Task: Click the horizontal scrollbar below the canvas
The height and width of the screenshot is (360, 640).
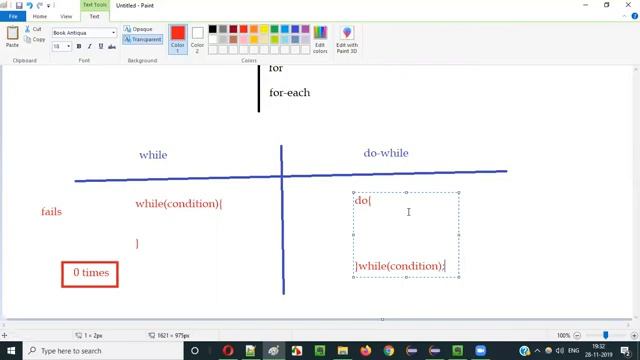Action: [x=316, y=325]
